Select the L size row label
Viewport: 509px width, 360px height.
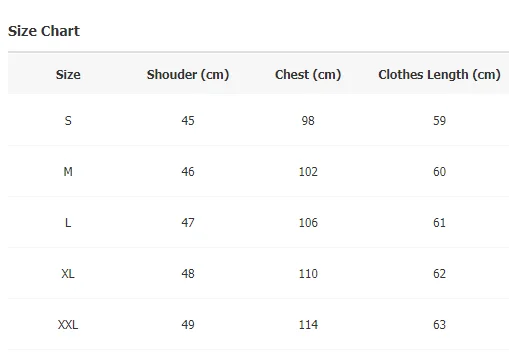tap(68, 223)
